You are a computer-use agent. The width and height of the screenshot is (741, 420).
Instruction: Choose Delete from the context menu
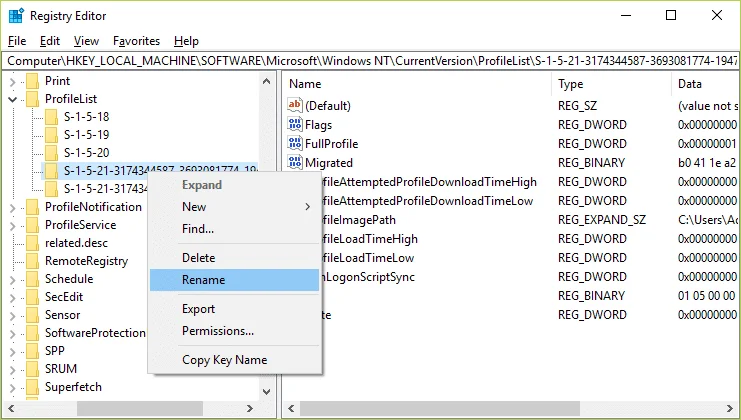(235, 257)
